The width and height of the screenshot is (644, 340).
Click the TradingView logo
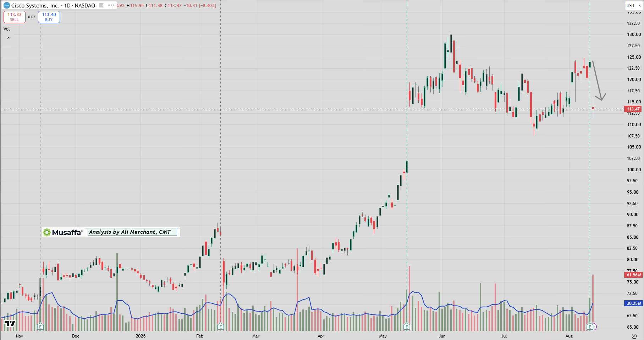tap(10, 323)
